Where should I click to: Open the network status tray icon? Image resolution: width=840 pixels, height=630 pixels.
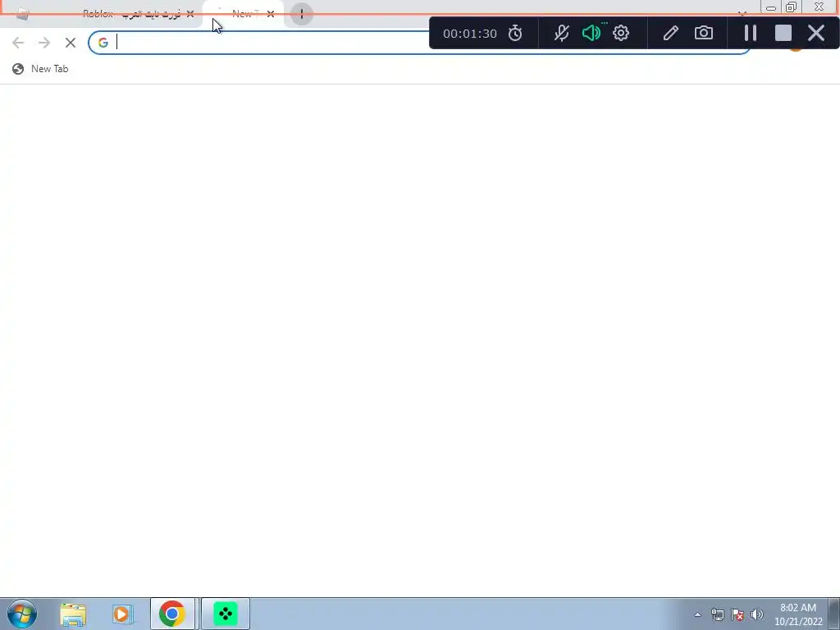tap(717, 614)
